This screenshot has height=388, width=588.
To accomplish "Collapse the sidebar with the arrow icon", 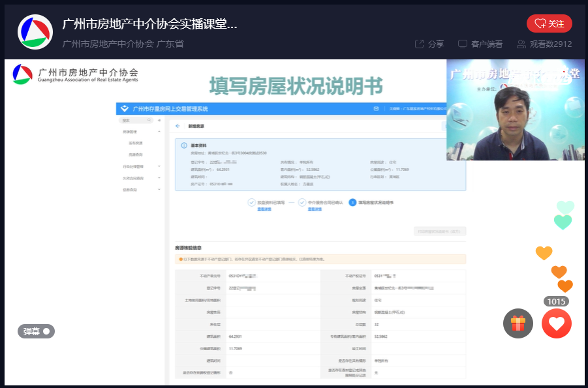I will (x=159, y=121).
